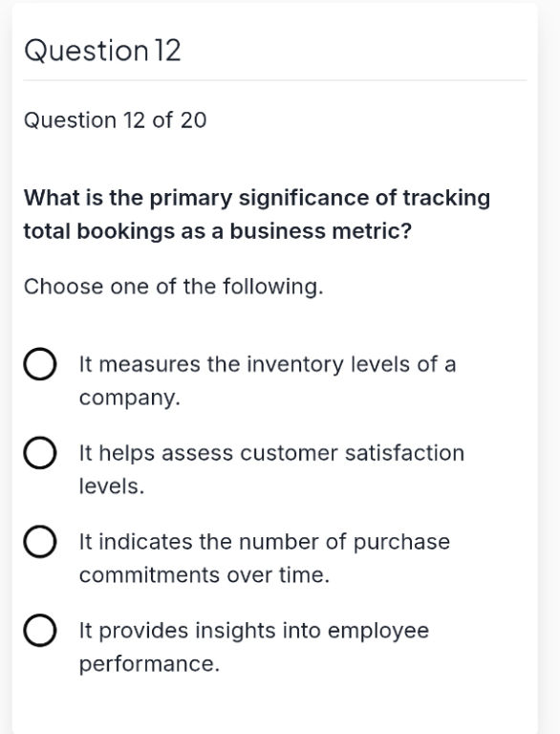Screen dimensions: 560x734
Task: Mark the employee performance radio button
Action: coord(40,630)
